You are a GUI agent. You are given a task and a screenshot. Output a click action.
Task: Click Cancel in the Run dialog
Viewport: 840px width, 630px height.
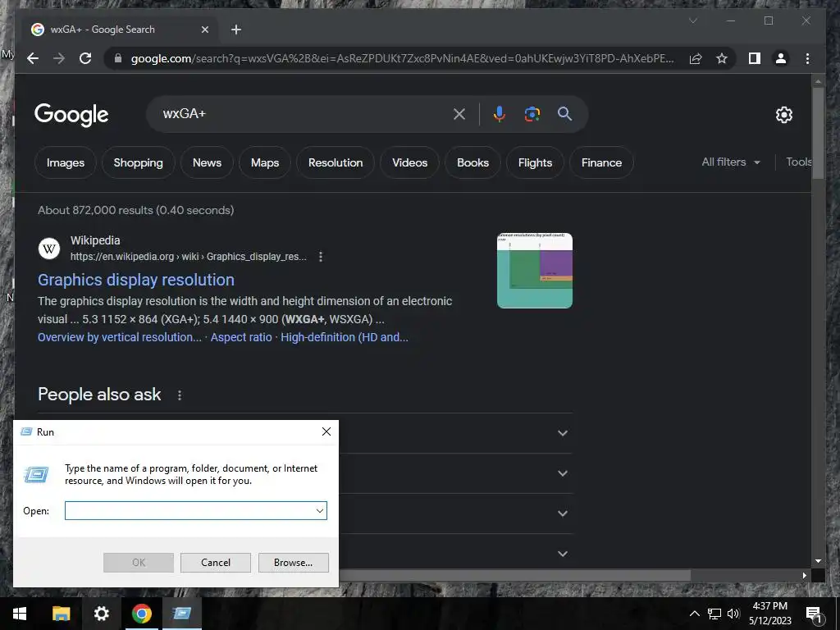[x=216, y=563]
